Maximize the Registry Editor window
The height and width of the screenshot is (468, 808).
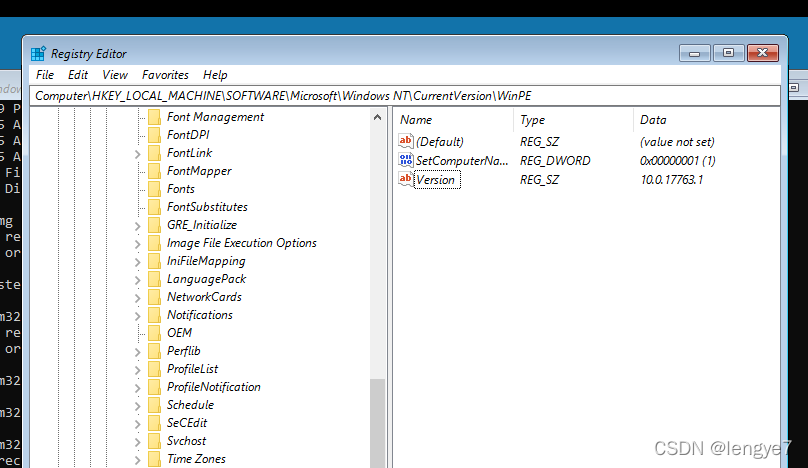(728, 53)
